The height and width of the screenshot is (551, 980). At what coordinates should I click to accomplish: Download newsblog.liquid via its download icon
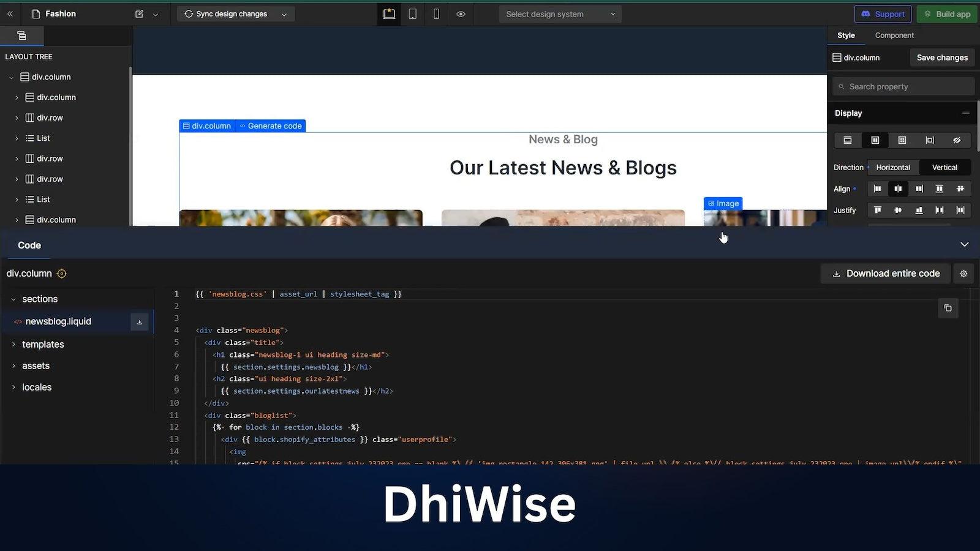coord(140,321)
